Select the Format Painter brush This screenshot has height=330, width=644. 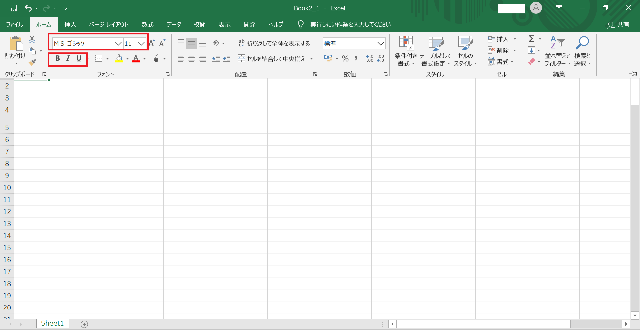(32, 62)
